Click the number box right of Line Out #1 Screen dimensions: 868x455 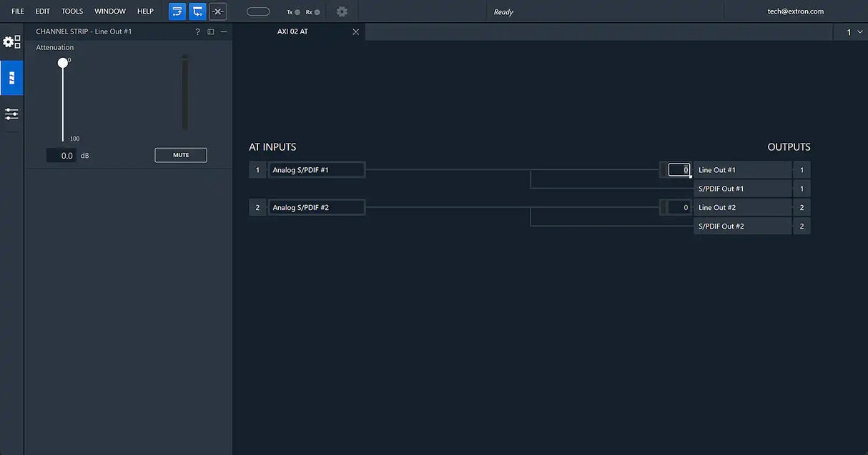point(802,170)
